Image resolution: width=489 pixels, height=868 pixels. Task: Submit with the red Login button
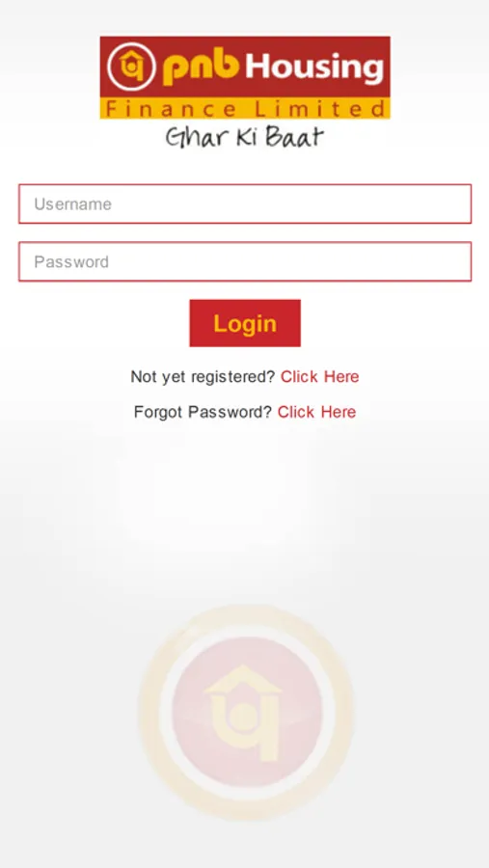[245, 323]
